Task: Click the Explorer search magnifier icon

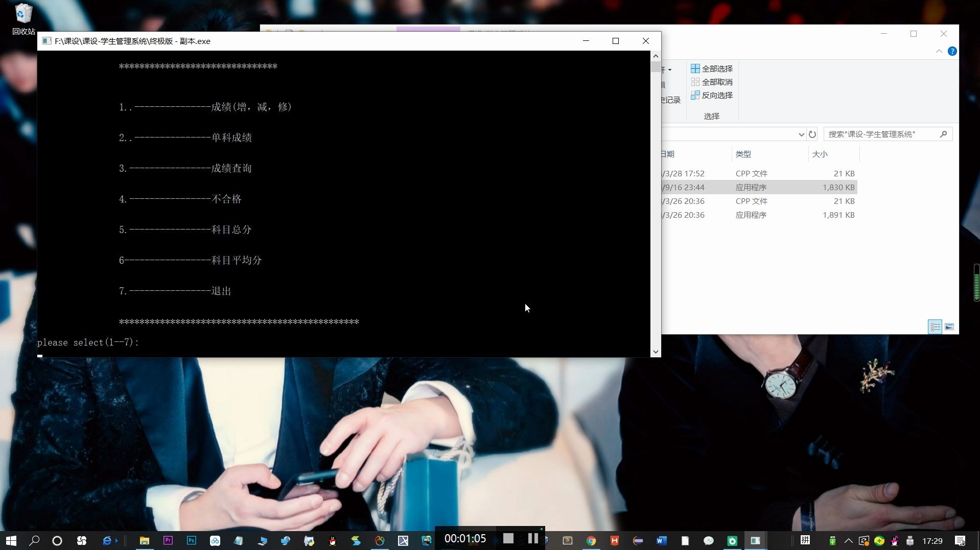Action: pyautogui.click(x=944, y=134)
